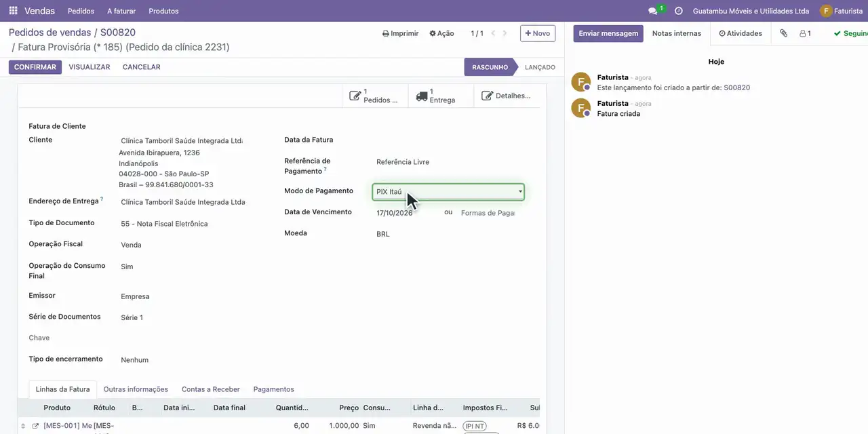The width and height of the screenshot is (868, 434).
Task: Go to previous record arrow
Action: click(x=493, y=33)
